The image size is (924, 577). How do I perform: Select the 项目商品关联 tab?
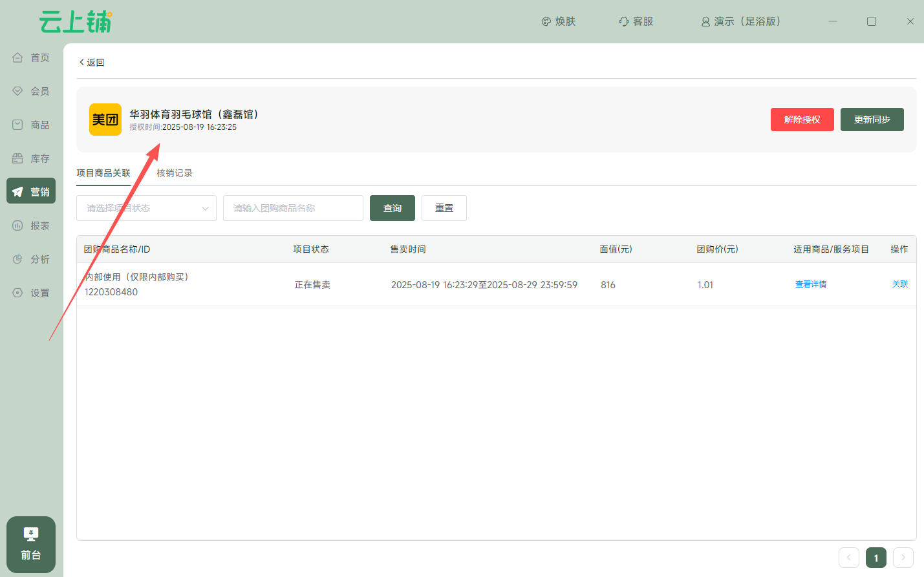(103, 173)
